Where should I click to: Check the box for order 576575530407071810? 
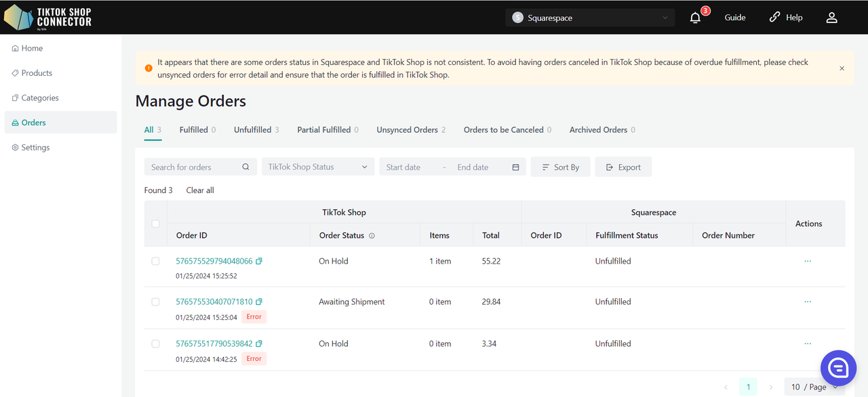pyautogui.click(x=155, y=301)
